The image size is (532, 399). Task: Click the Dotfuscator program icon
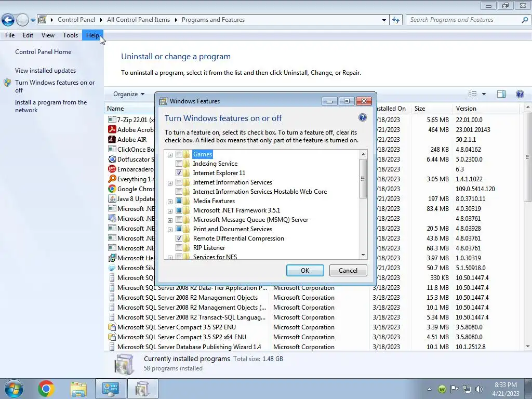(x=112, y=159)
